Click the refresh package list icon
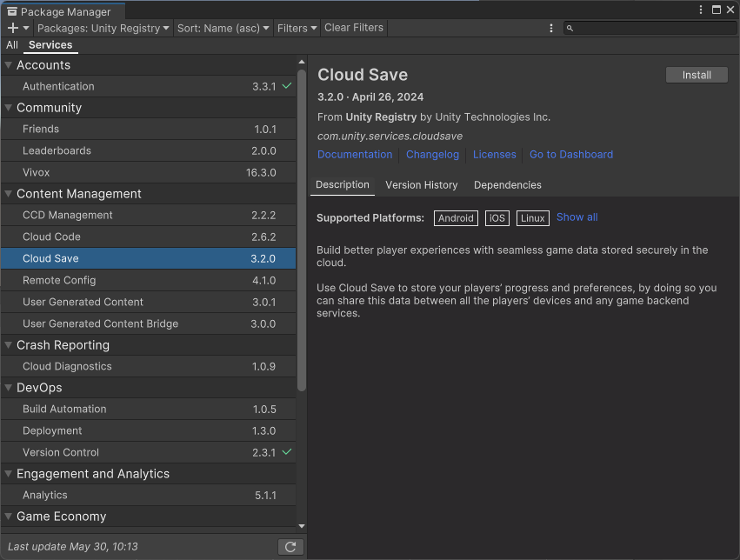Image resolution: width=740 pixels, height=560 pixels. [x=290, y=547]
